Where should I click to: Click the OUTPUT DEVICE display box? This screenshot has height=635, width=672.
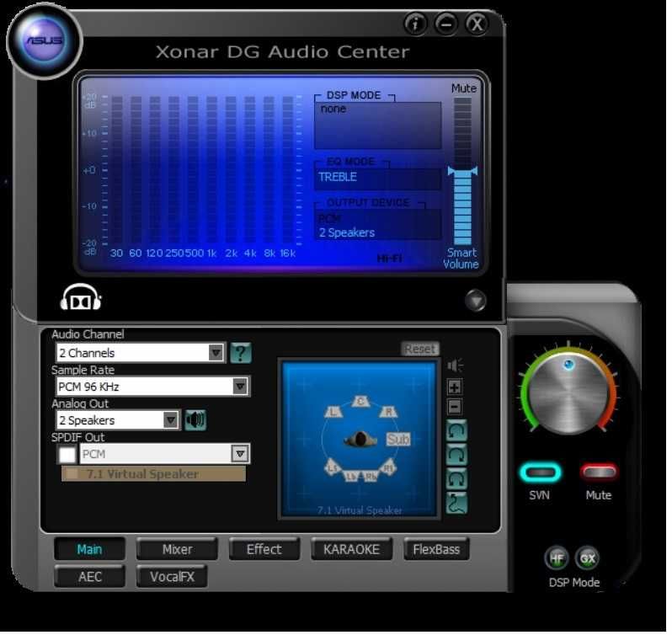[380, 226]
